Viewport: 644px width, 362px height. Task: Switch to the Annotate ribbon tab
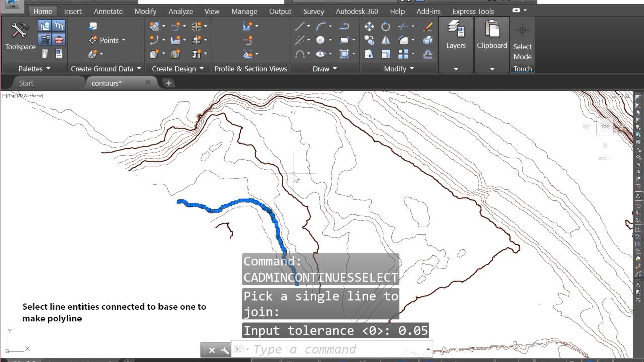tap(108, 11)
